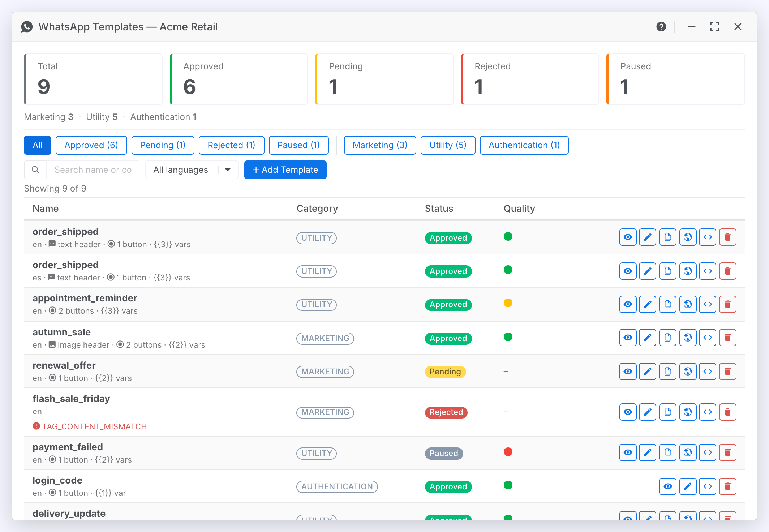This screenshot has width=769, height=532.
Task: Select the All filter tab
Action: tap(38, 145)
